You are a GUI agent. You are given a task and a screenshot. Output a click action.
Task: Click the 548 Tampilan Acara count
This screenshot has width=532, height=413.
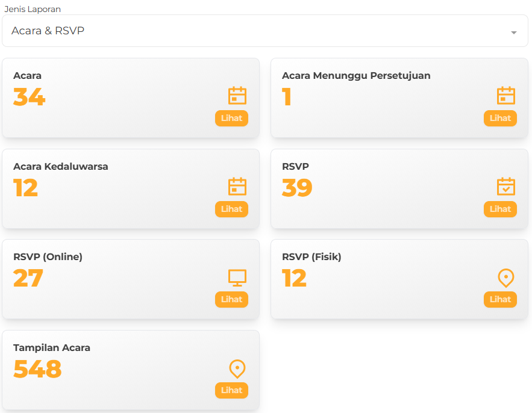pyautogui.click(x=37, y=369)
